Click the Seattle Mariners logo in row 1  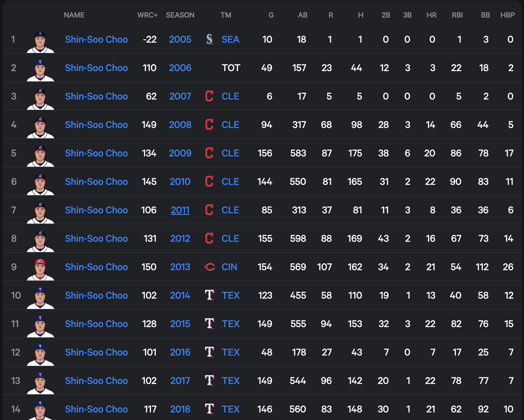209,39
